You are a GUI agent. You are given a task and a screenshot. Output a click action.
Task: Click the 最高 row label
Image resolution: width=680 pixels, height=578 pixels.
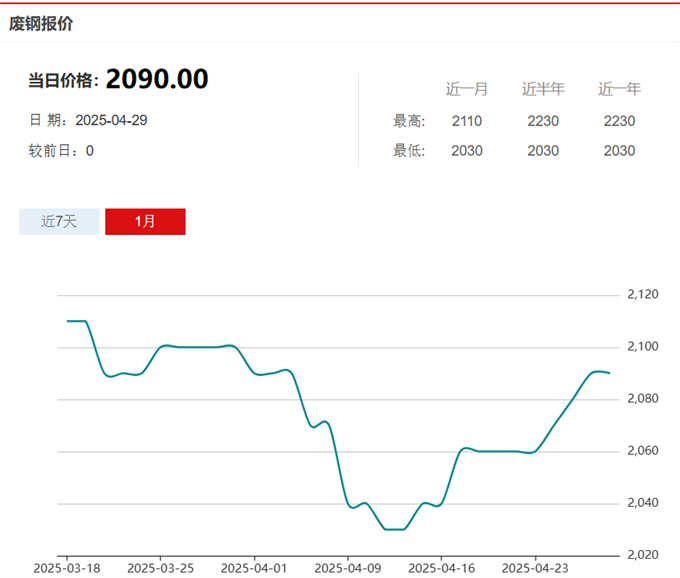click(x=409, y=121)
